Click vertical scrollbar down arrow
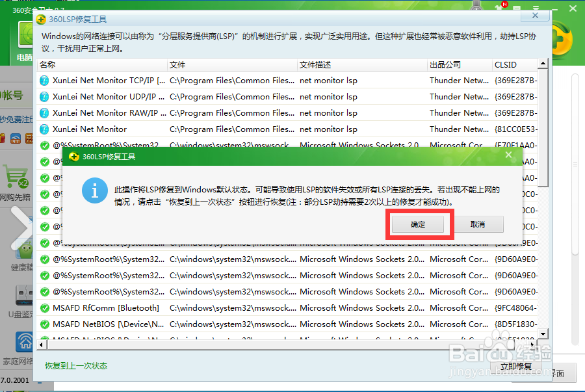The width and height of the screenshot is (585, 392). click(543, 333)
